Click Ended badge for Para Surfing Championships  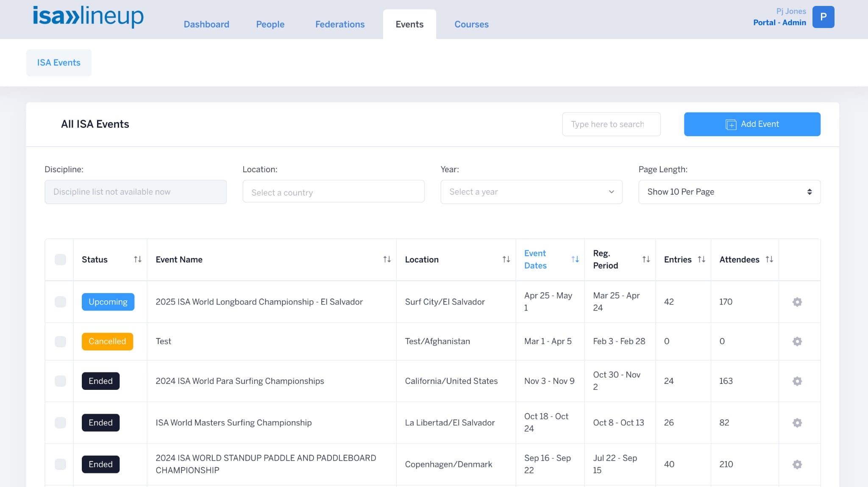click(x=100, y=381)
